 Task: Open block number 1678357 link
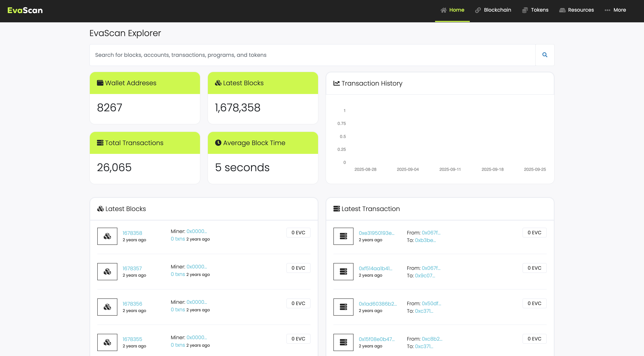coord(132,268)
